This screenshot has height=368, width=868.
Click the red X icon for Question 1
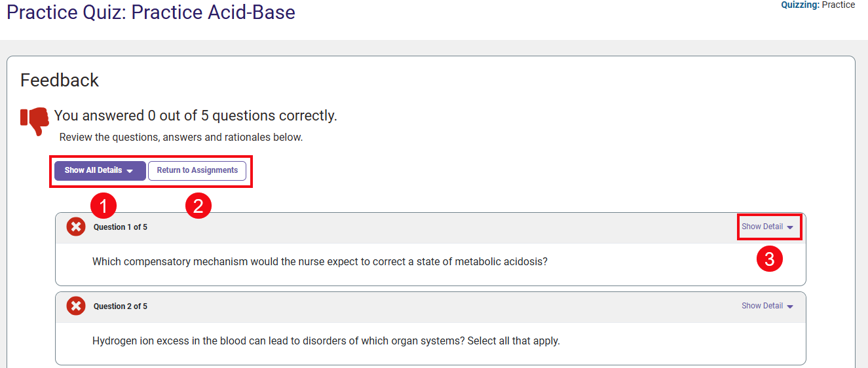(x=76, y=227)
